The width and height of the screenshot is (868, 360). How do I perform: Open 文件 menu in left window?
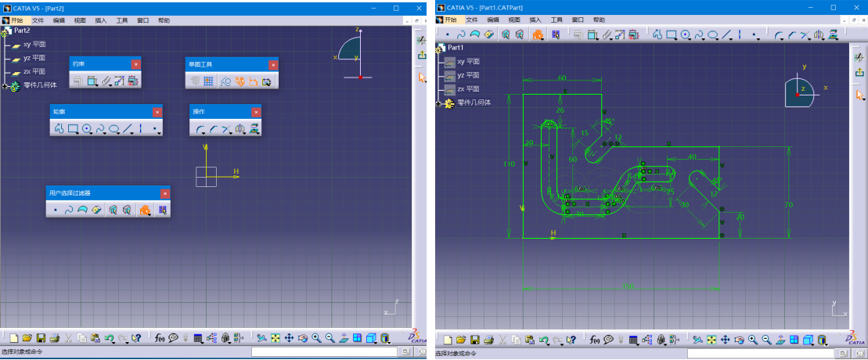[38, 20]
